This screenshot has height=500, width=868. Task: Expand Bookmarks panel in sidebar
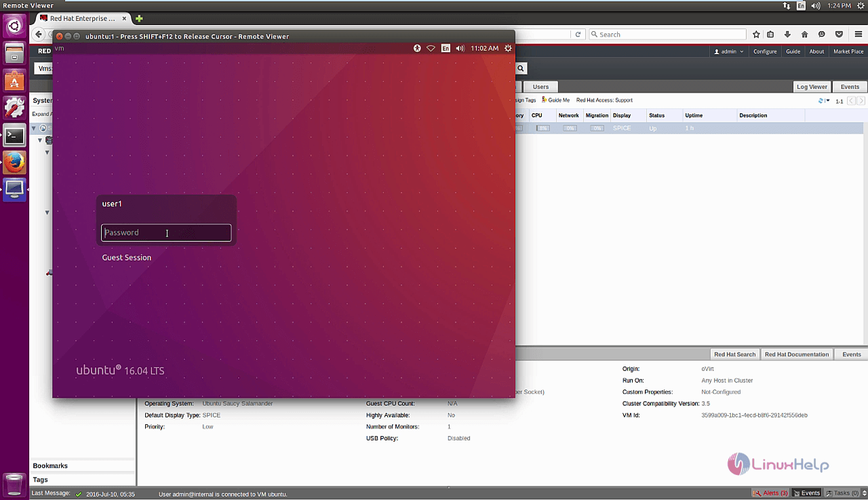pos(83,465)
